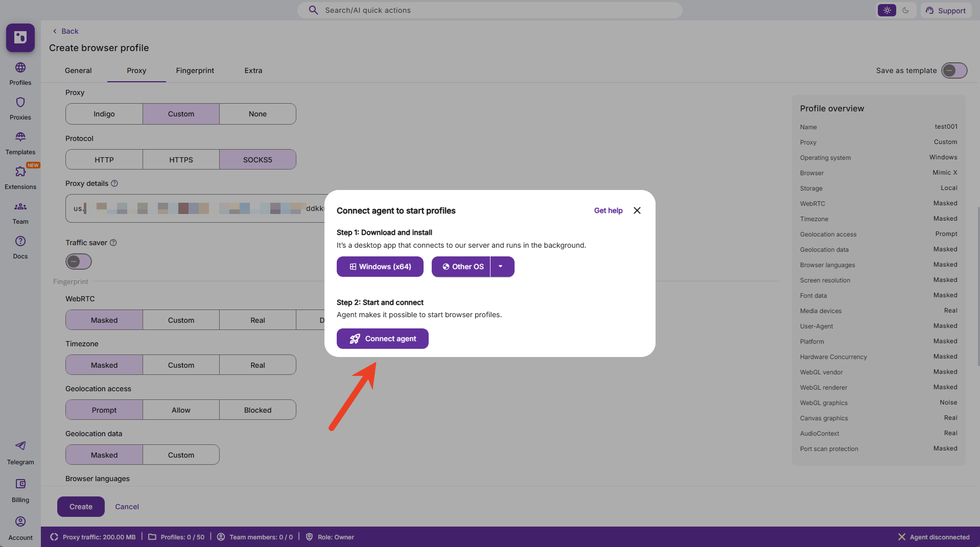Select the HTTPS protocol option

(181, 160)
